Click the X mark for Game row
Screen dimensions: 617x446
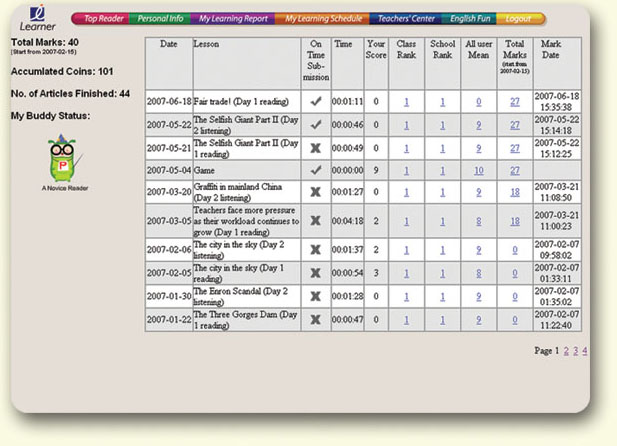tap(315, 170)
